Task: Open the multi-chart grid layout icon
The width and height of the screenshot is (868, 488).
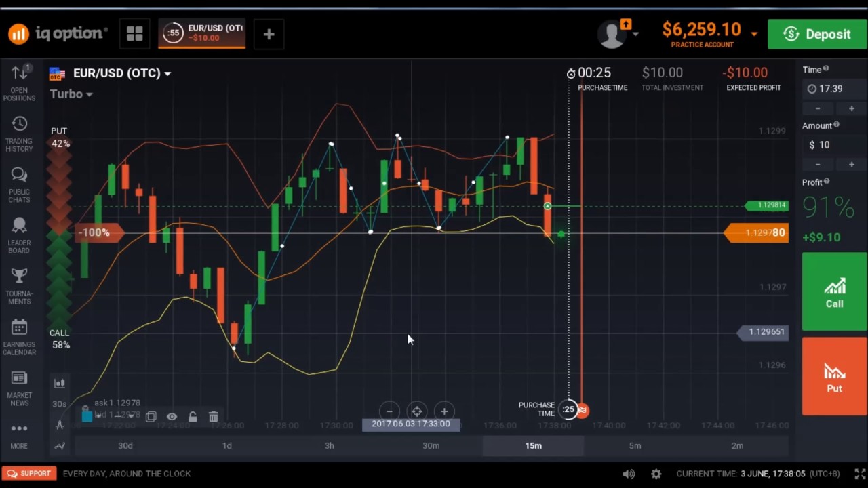Action: pos(134,34)
